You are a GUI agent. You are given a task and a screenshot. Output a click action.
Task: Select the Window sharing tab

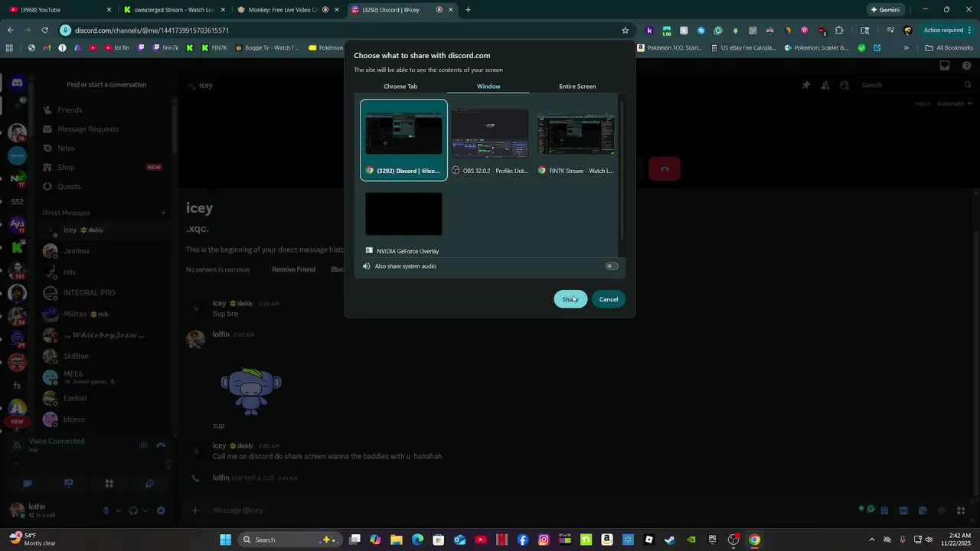[488, 86]
